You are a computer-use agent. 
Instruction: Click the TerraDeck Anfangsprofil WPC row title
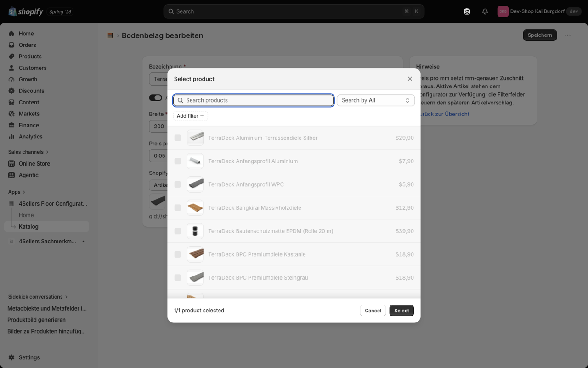pyautogui.click(x=246, y=184)
